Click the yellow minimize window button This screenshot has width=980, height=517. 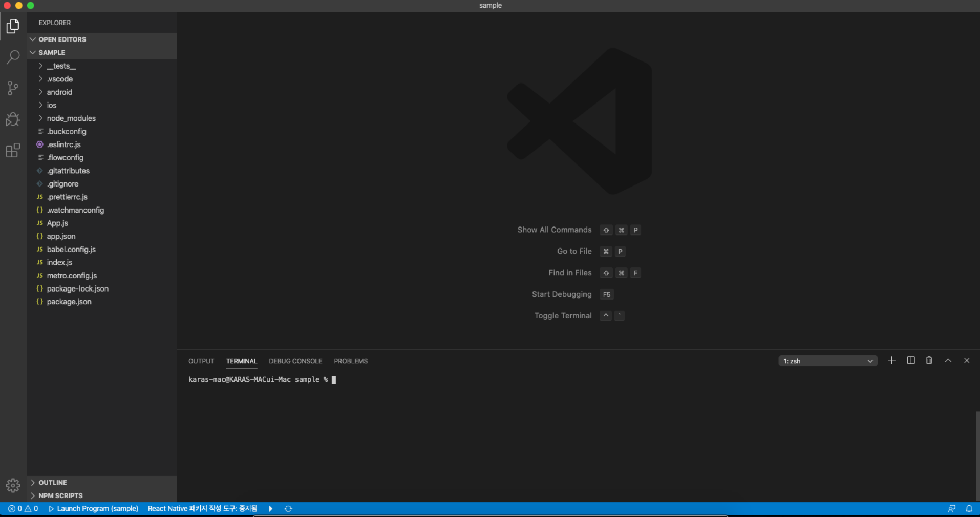19,6
